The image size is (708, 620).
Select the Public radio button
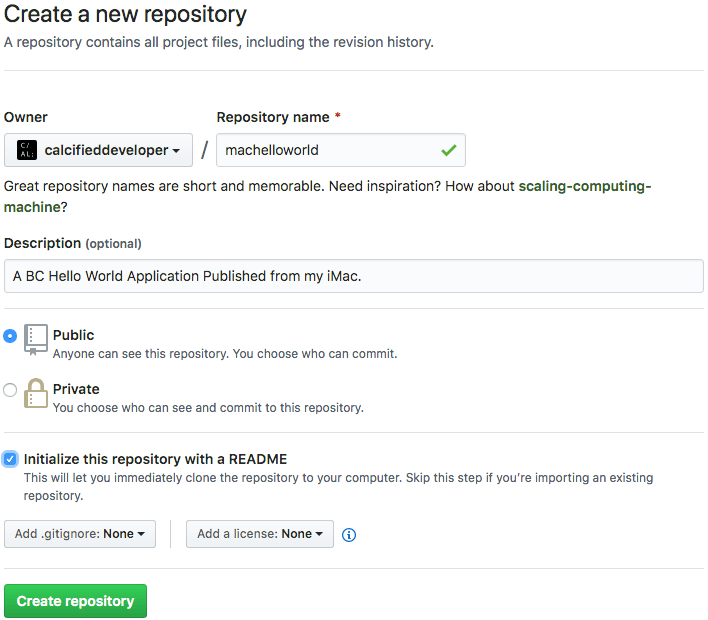[x=10, y=336]
